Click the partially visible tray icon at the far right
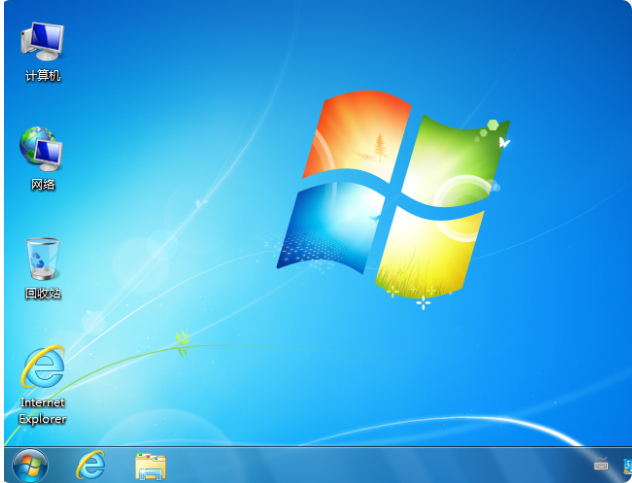Screen dimensions: 632x483 626,465
